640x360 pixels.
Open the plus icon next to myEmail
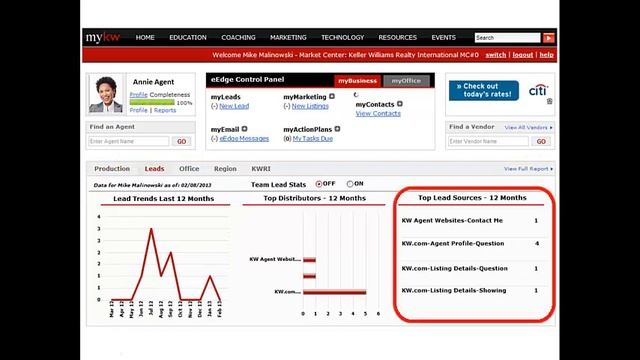point(244,129)
